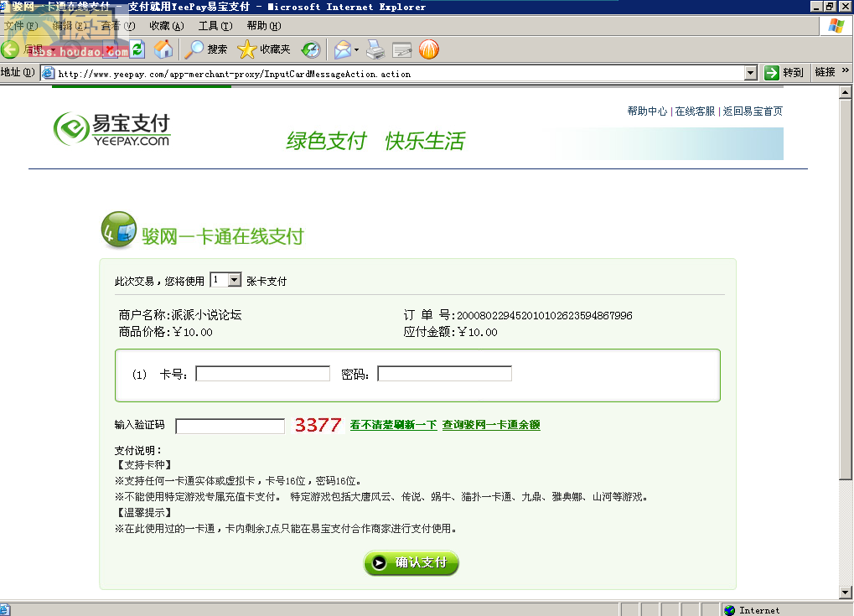
Task: Click the green globe icon beside 骏网一卡通在线支付
Action: 119,230
